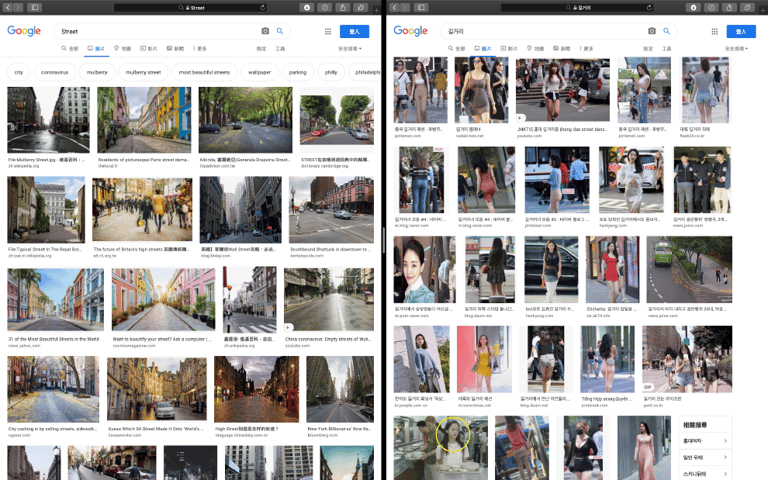Screen dimensions: 768x480
Task: Reload the page via the Street address bar reload icon
Action: tap(263, 7)
